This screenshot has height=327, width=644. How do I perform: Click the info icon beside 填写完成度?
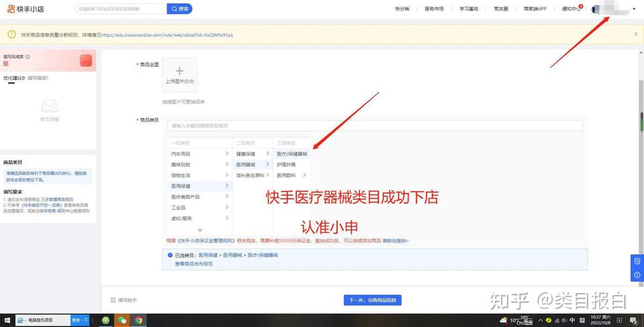(27, 57)
